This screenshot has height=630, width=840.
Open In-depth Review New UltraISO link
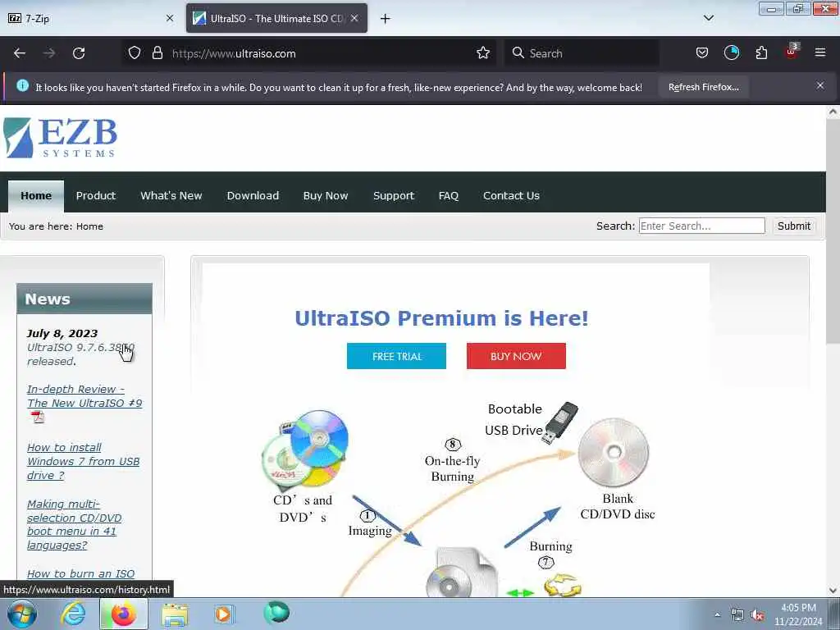(84, 396)
